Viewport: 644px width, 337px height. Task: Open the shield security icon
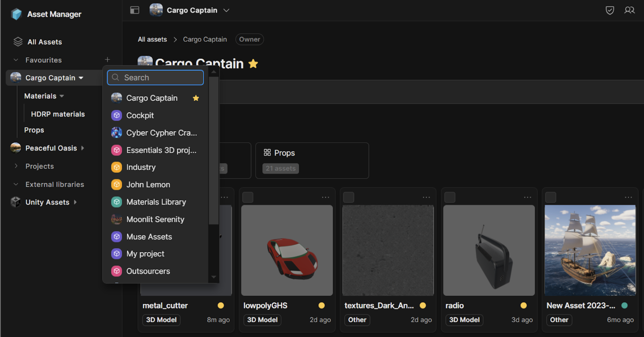pyautogui.click(x=610, y=10)
